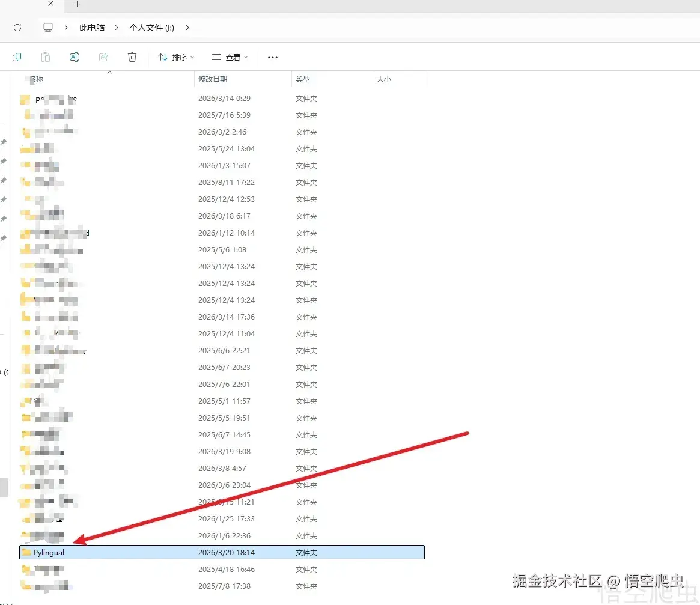
Task: Select folder row dated 2025/12/4 11:04
Action: [x=222, y=334]
